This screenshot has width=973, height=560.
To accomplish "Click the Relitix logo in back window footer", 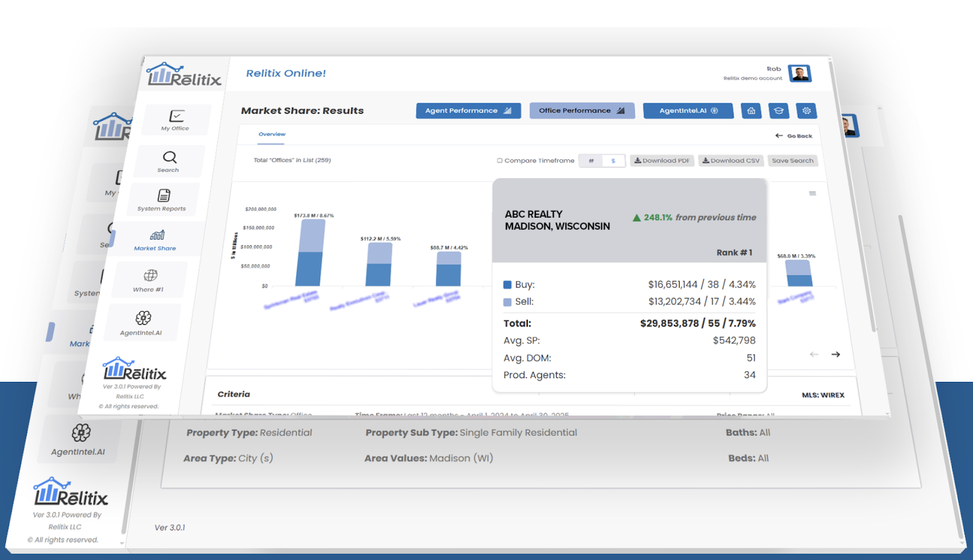I will click(x=71, y=492).
